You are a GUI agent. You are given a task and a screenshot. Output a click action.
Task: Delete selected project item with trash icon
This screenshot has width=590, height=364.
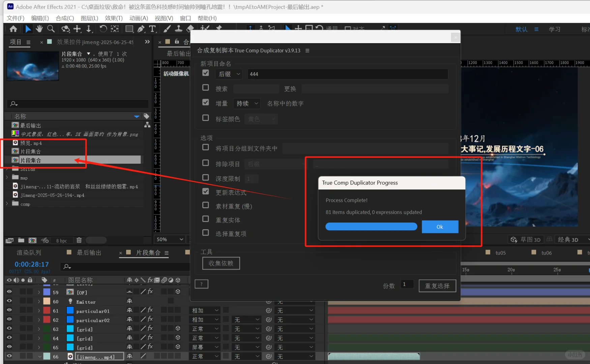[79, 240]
